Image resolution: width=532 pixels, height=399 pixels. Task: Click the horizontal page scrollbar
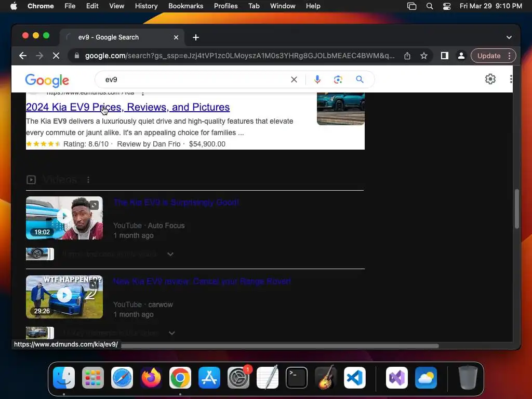tap(280, 346)
